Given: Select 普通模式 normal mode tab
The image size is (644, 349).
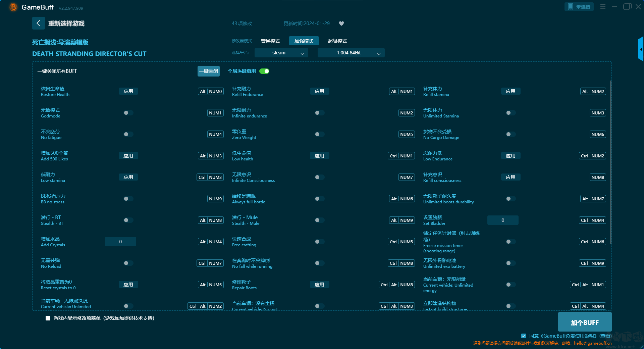Looking at the screenshot, I should coord(270,41).
